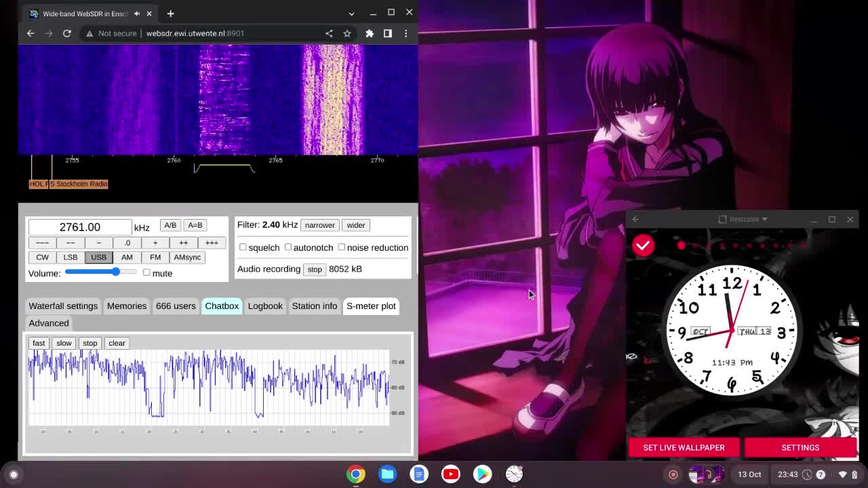Open Chrome extensions puzzle icon

370,33
